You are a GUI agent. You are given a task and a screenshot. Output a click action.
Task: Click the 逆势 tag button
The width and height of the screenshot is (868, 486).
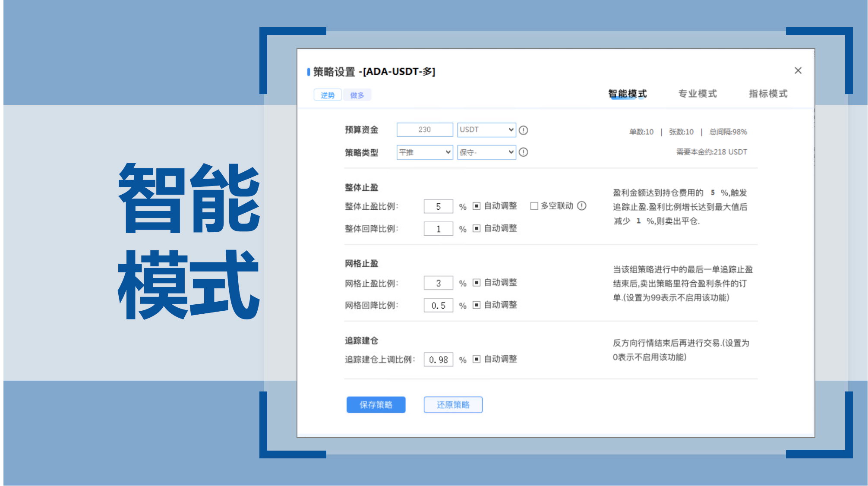point(328,95)
